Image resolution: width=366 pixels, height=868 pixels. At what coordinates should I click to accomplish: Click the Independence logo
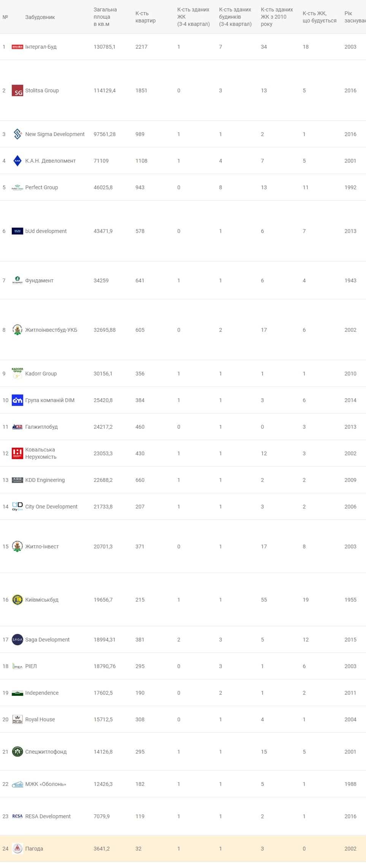[x=17, y=693]
